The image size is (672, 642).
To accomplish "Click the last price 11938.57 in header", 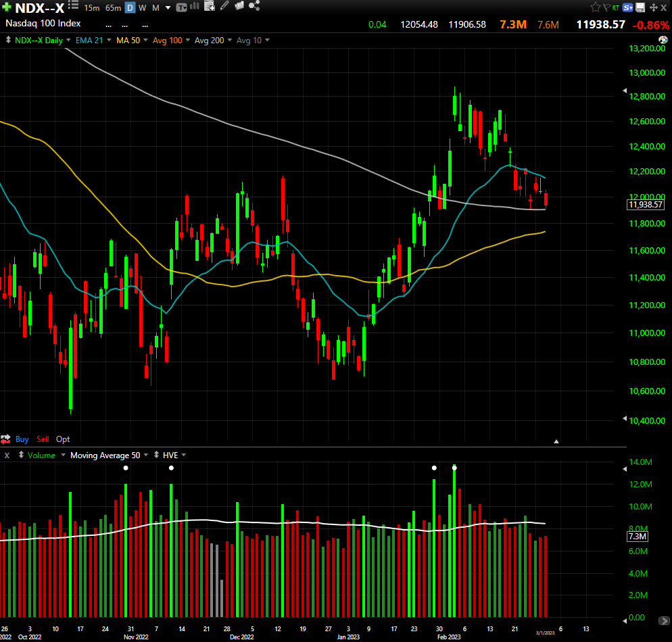I will [x=600, y=24].
